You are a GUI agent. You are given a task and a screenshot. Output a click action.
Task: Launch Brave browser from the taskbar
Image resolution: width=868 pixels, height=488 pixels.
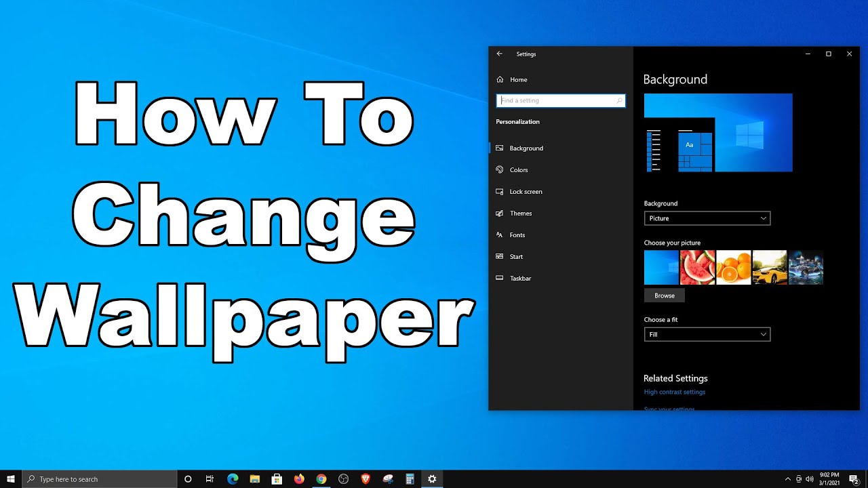pyautogui.click(x=366, y=479)
